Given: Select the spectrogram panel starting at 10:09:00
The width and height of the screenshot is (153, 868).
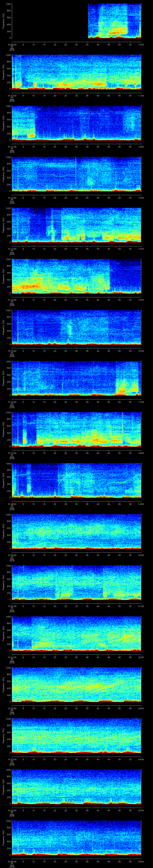Looking at the screenshot, I should (x=77, y=21).
